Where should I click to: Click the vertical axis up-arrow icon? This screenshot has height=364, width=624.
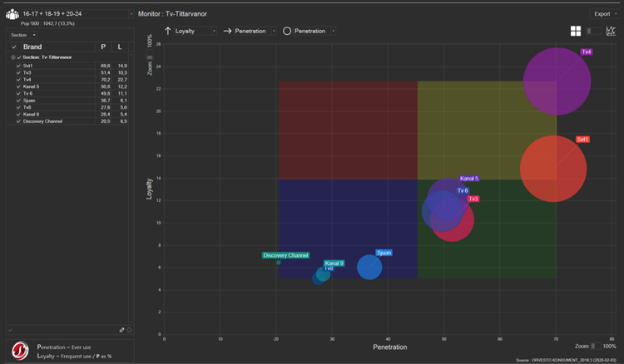tap(168, 31)
